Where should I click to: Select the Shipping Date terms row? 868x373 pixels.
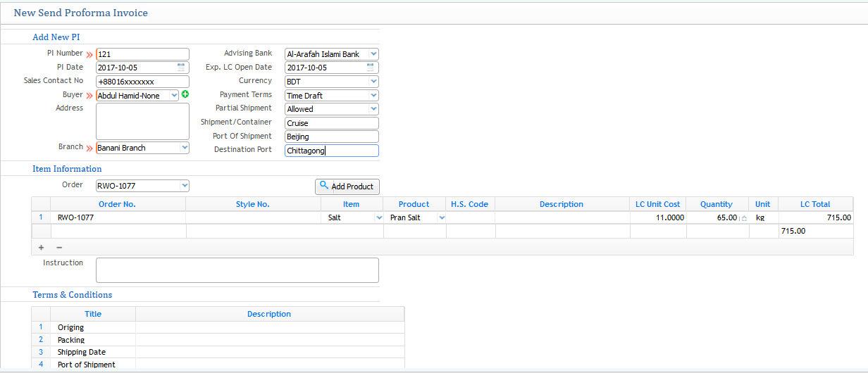coord(218,352)
